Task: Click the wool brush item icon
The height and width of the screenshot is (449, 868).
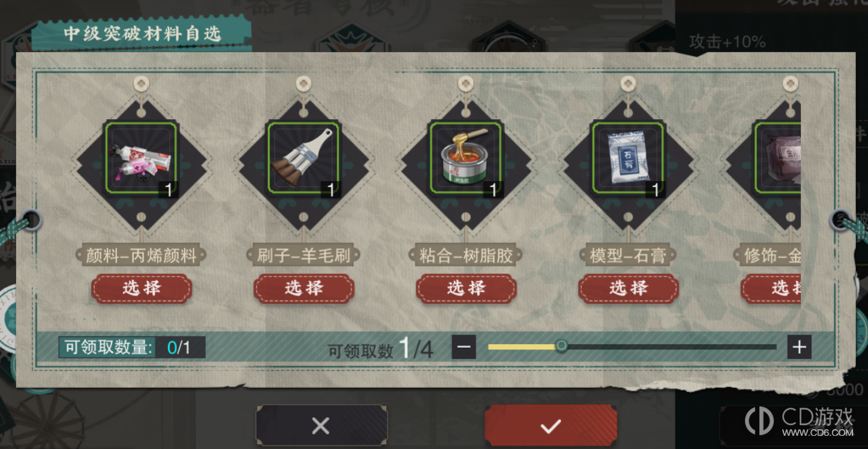Action: 304,159
